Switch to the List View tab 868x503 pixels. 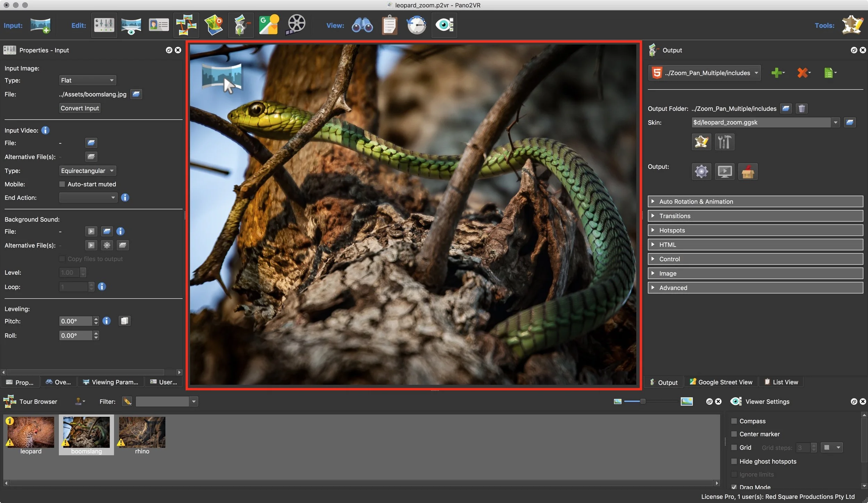[781, 382]
